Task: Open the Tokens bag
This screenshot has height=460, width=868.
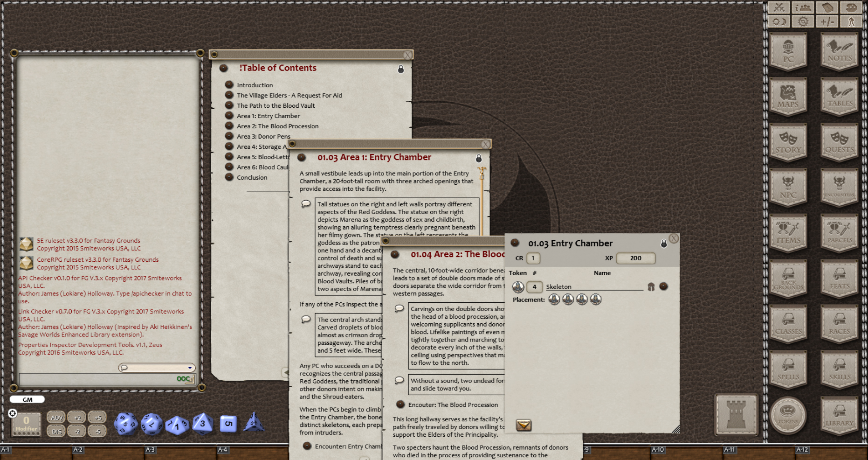Action: tap(788, 415)
